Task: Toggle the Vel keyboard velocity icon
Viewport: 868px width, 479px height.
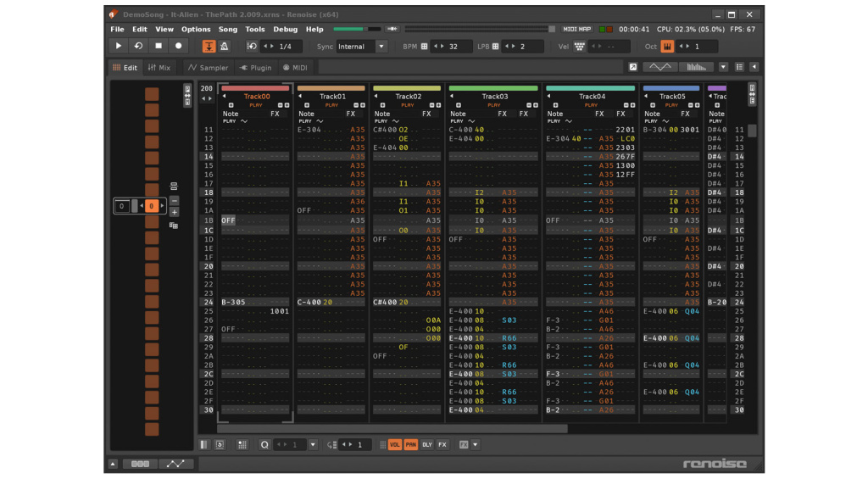Action: coord(580,47)
